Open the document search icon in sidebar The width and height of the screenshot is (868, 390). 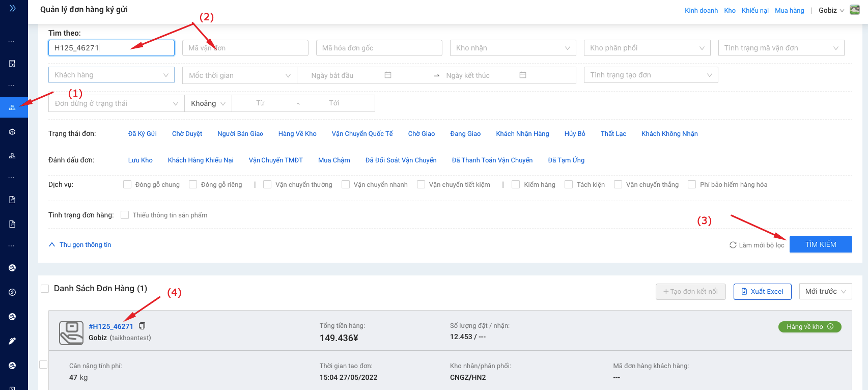tap(12, 64)
